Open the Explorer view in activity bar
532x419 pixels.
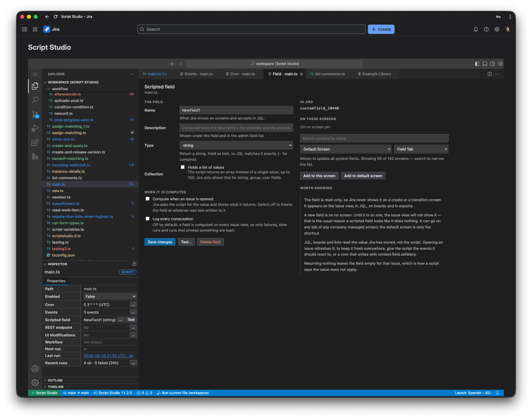[35, 86]
